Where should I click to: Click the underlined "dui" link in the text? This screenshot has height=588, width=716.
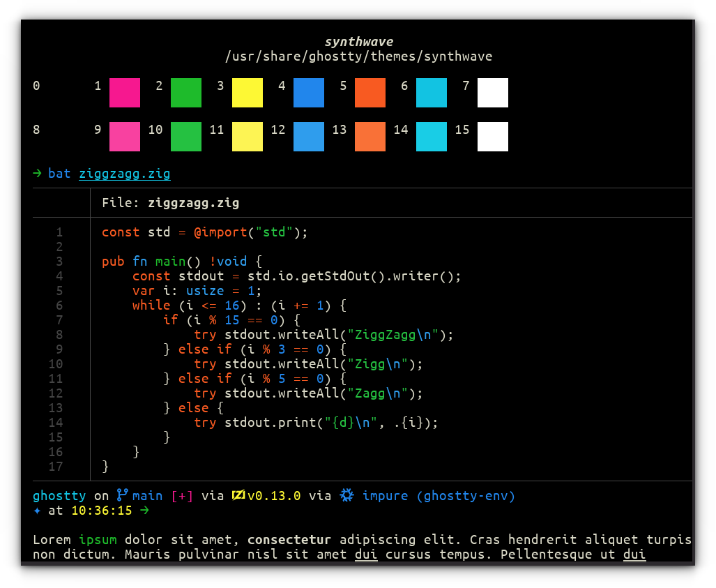366,554
